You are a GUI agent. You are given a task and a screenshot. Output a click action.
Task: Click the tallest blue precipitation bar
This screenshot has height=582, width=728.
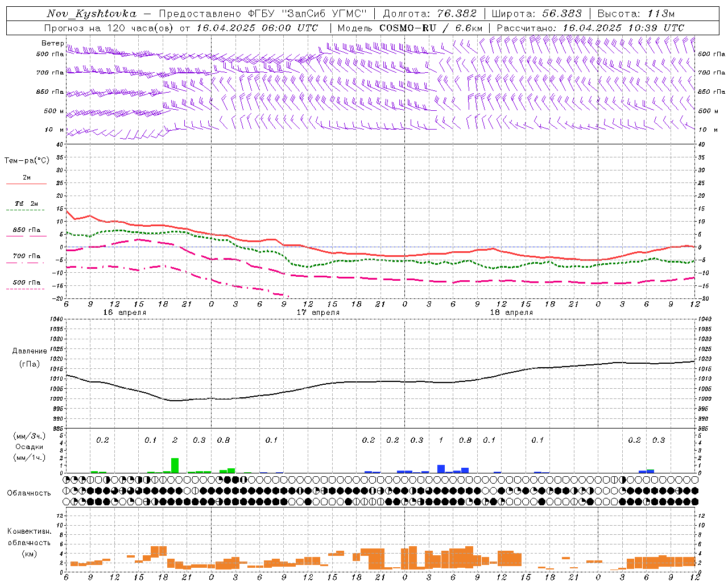(x=441, y=468)
